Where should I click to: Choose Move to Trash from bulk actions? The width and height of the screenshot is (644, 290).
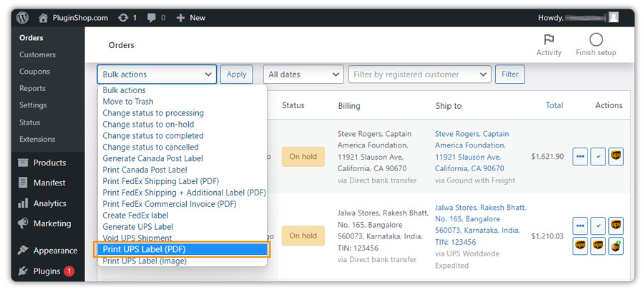pyautogui.click(x=182, y=102)
